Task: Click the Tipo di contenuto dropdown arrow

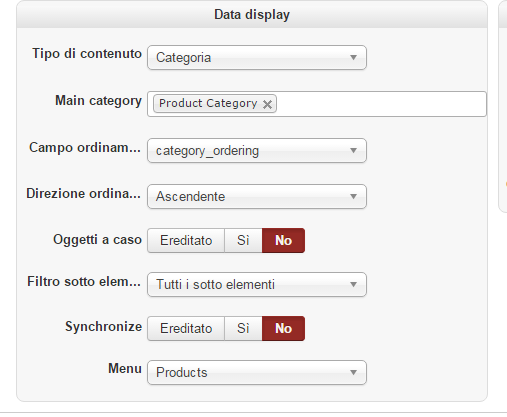Action: tap(353, 58)
